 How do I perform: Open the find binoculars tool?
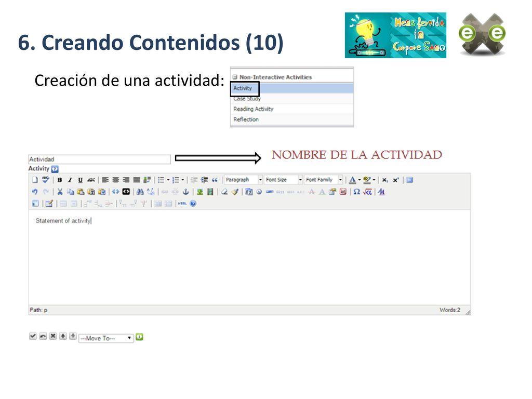(140, 192)
